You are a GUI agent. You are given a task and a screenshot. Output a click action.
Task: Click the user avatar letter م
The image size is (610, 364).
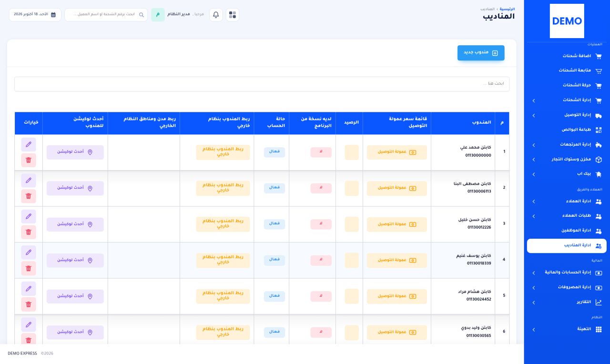pos(158,15)
